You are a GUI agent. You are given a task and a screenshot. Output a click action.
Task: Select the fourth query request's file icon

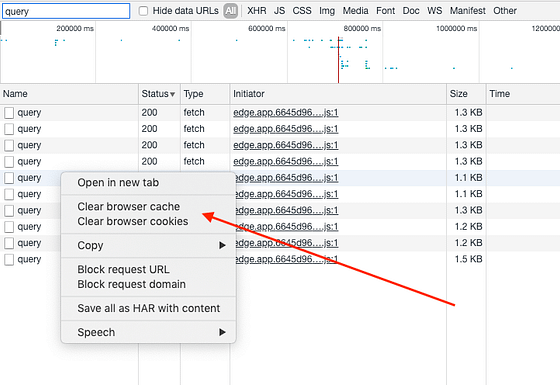tap(9, 162)
